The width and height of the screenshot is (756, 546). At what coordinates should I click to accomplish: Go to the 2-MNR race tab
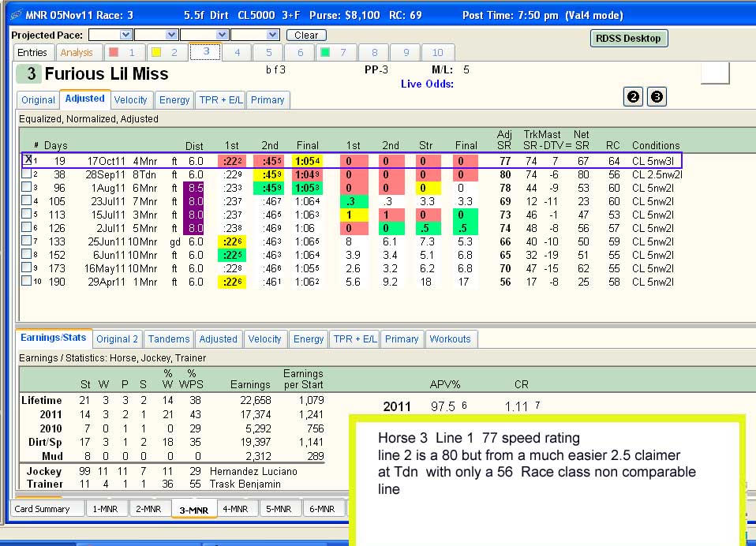click(x=148, y=509)
